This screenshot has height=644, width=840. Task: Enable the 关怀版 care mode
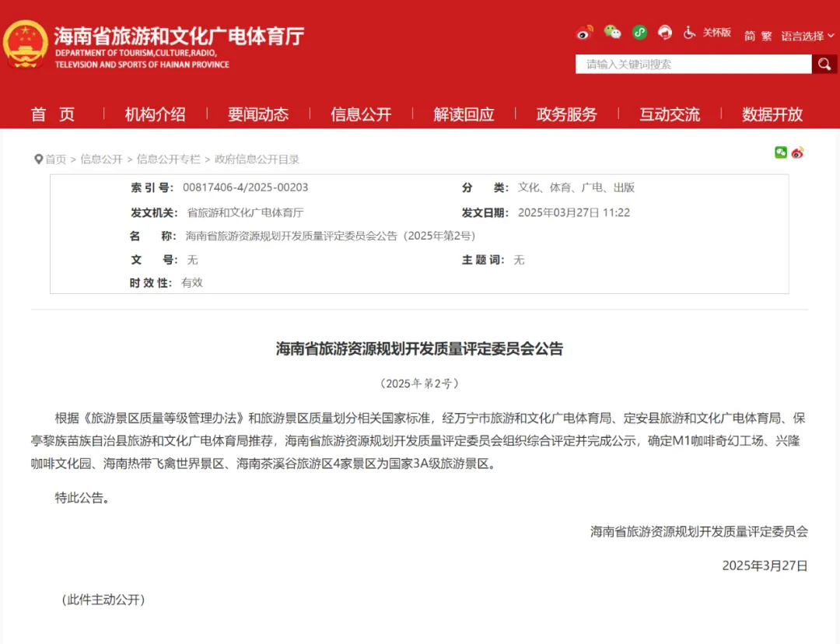(717, 33)
